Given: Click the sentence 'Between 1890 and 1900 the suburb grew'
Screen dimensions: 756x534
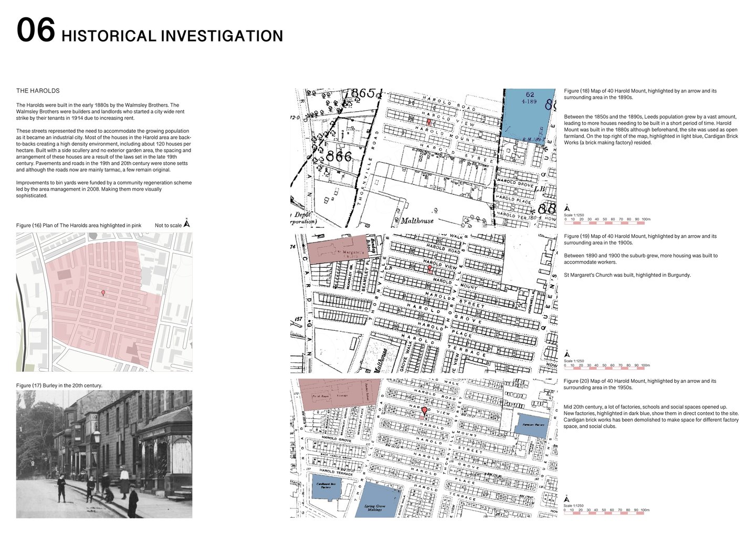Looking at the screenshot, I should pos(640,259).
